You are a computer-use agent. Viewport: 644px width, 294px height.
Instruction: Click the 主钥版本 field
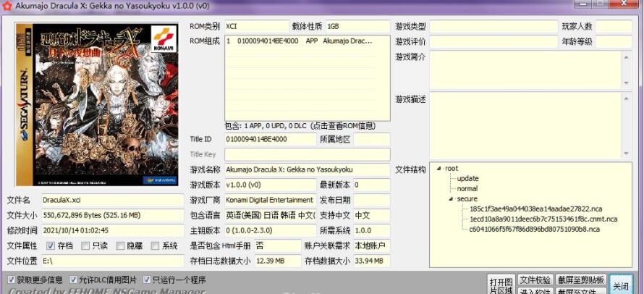(271, 230)
